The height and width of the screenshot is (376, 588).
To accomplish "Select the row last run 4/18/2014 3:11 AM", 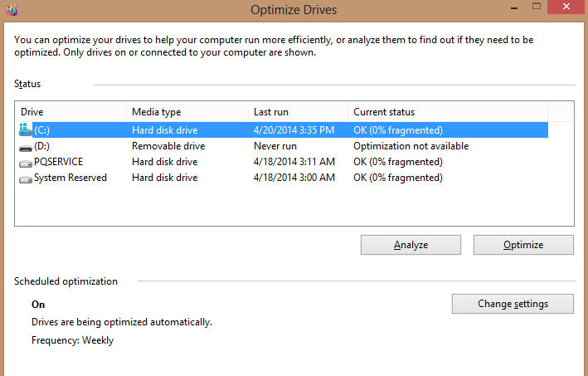I will [x=283, y=162].
